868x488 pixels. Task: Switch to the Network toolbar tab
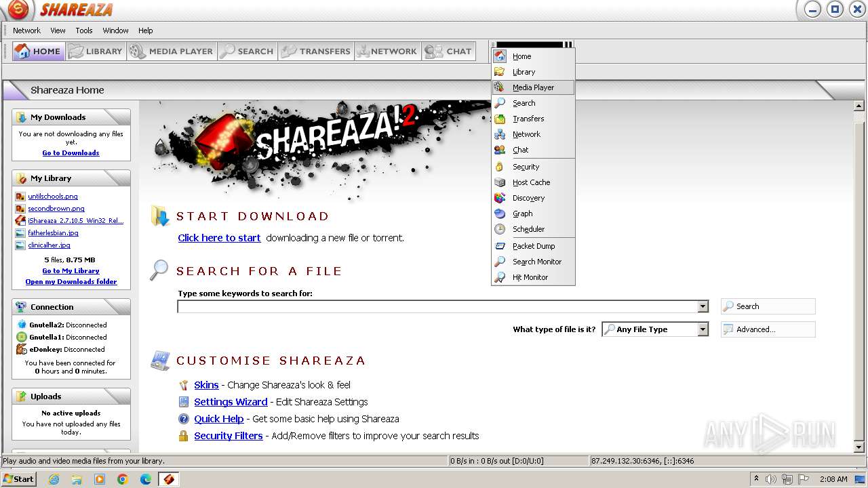pos(387,52)
